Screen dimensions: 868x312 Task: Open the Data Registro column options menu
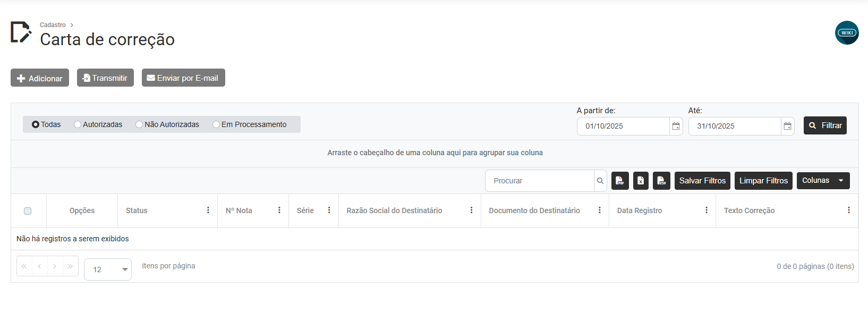coord(707,210)
